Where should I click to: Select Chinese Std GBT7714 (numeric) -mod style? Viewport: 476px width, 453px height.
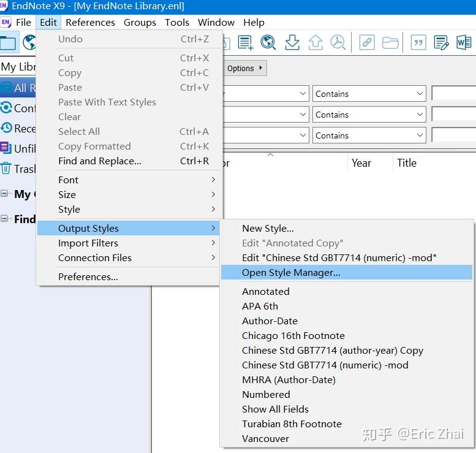(x=347, y=365)
